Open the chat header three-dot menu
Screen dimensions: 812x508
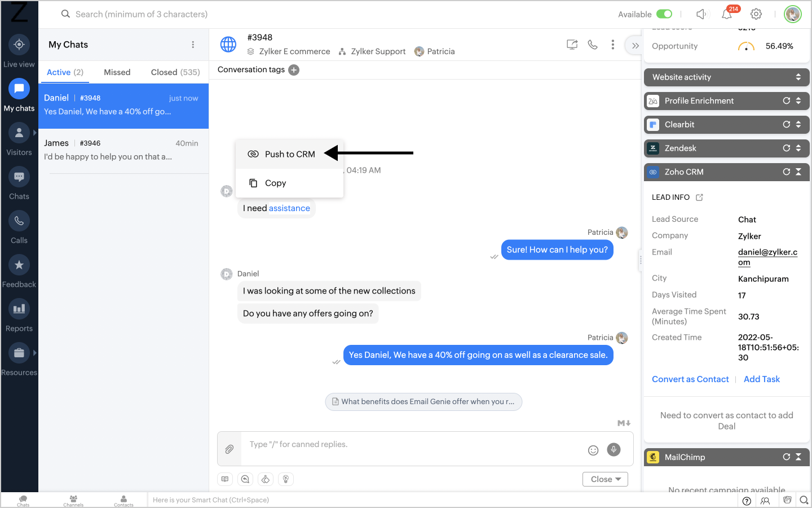pyautogui.click(x=613, y=45)
